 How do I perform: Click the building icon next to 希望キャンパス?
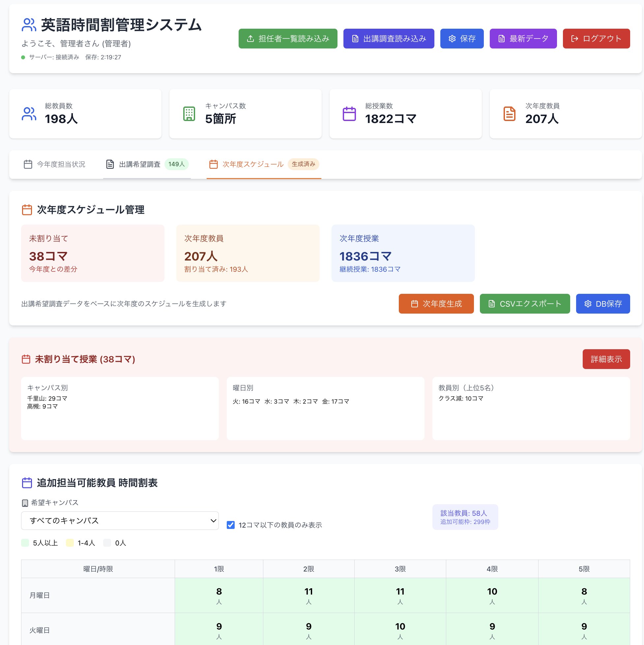tap(25, 503)
